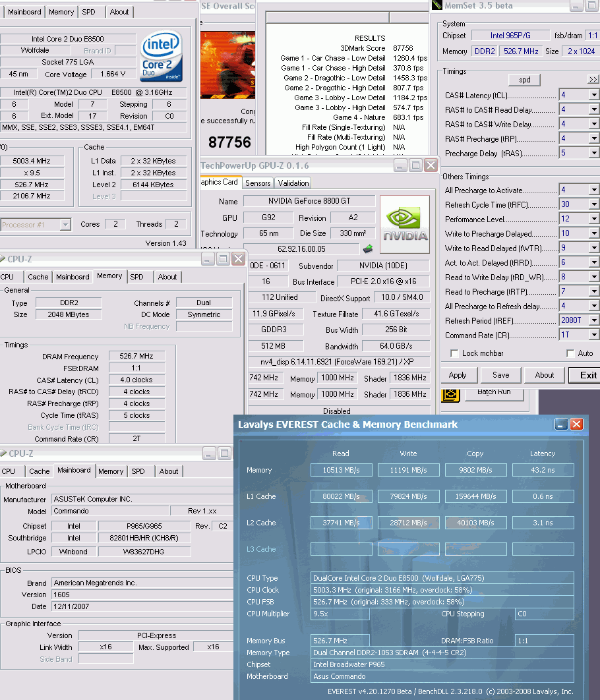The height and width of the screenshot is (700, 600).
Task: Click the About button in MemSet
Action: (x=545, y=376)
